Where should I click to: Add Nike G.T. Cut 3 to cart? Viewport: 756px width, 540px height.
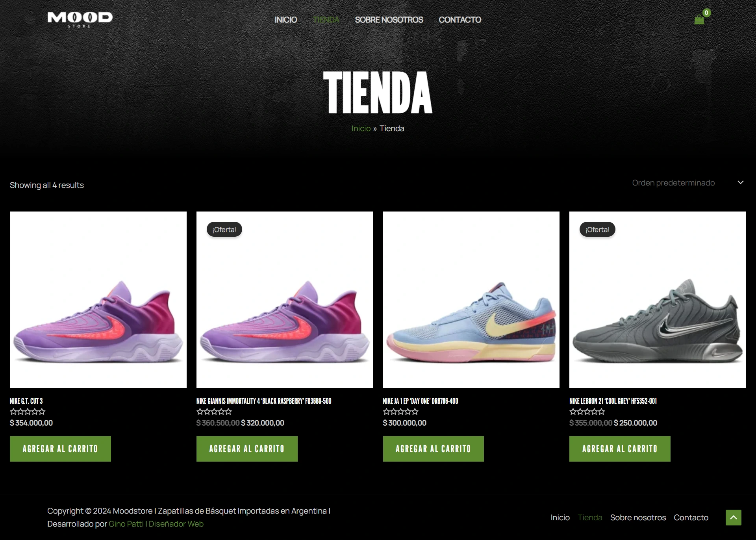(60, 449)
